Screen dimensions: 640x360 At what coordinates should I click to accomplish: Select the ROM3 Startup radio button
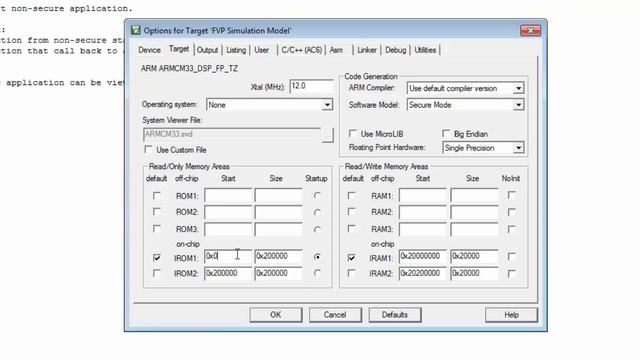(317, 229)
